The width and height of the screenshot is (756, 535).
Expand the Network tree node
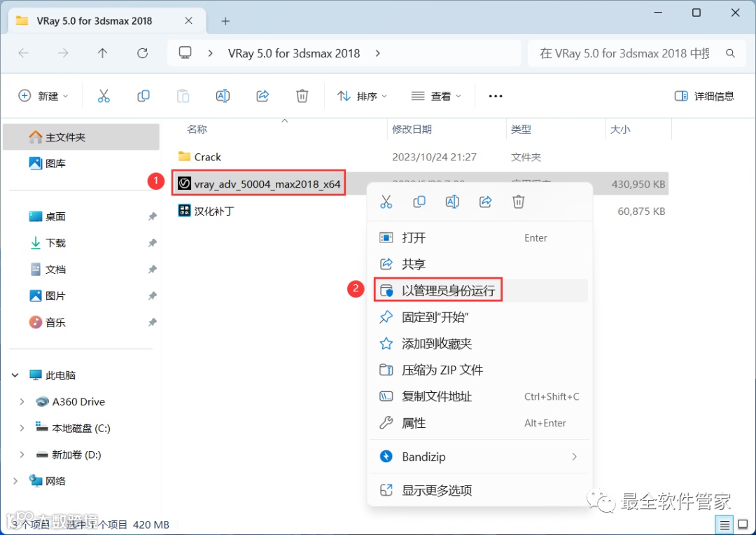point(15,481)
